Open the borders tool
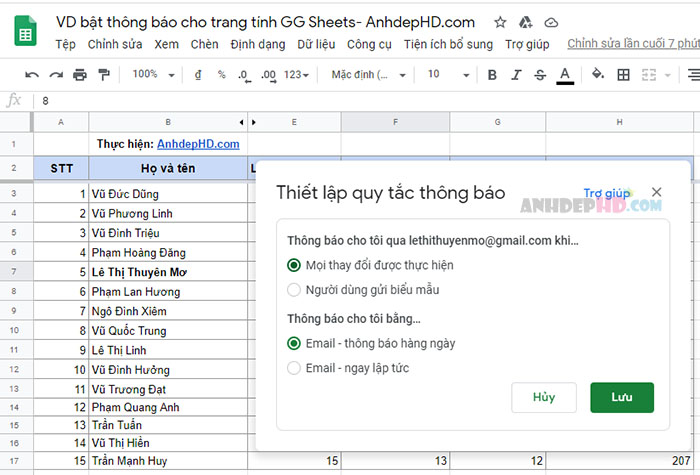This screenshot has width=700, height=475. 623,75
